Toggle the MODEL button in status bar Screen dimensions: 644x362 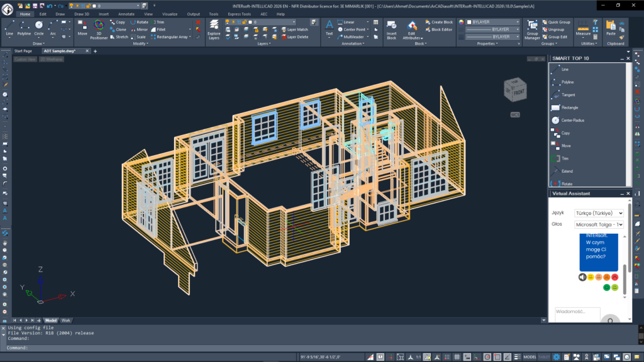530,357
